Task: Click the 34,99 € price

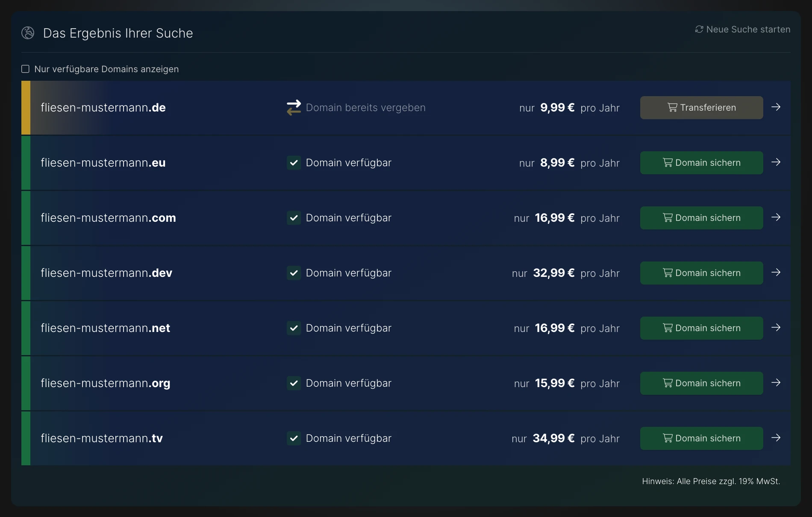Action: click(x=553, y=438)
